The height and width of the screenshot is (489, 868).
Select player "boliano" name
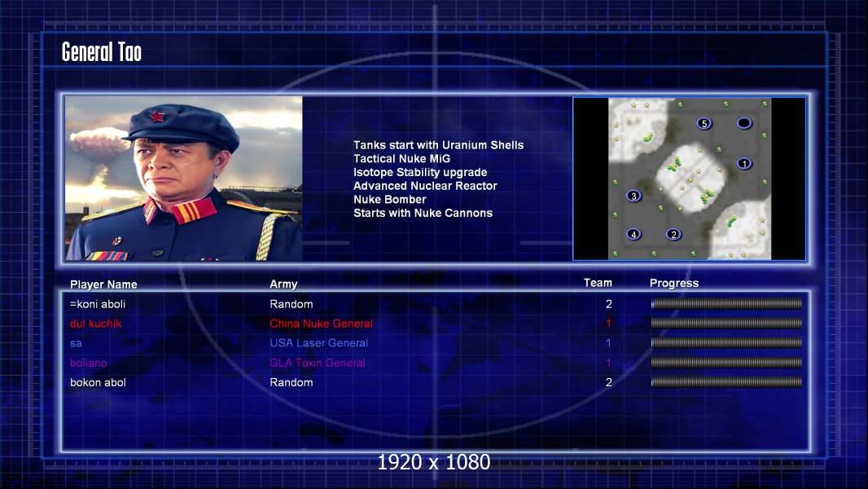88,363
